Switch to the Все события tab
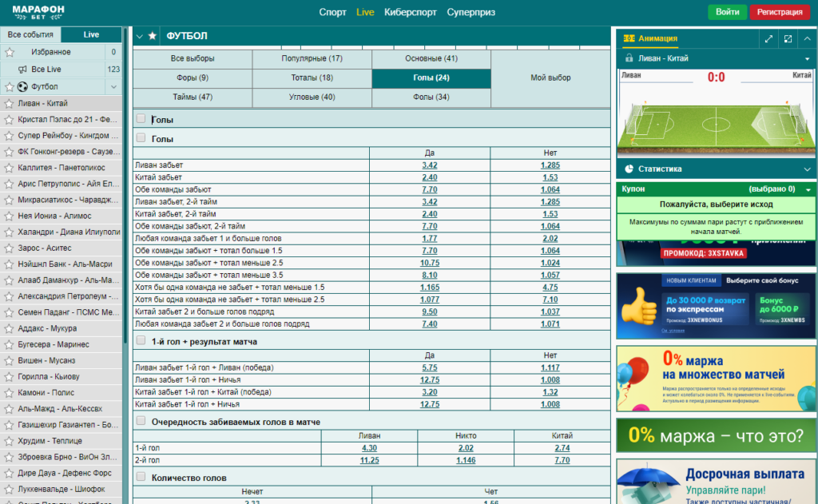Screen dimensions: 818x504 pos(30,34)
